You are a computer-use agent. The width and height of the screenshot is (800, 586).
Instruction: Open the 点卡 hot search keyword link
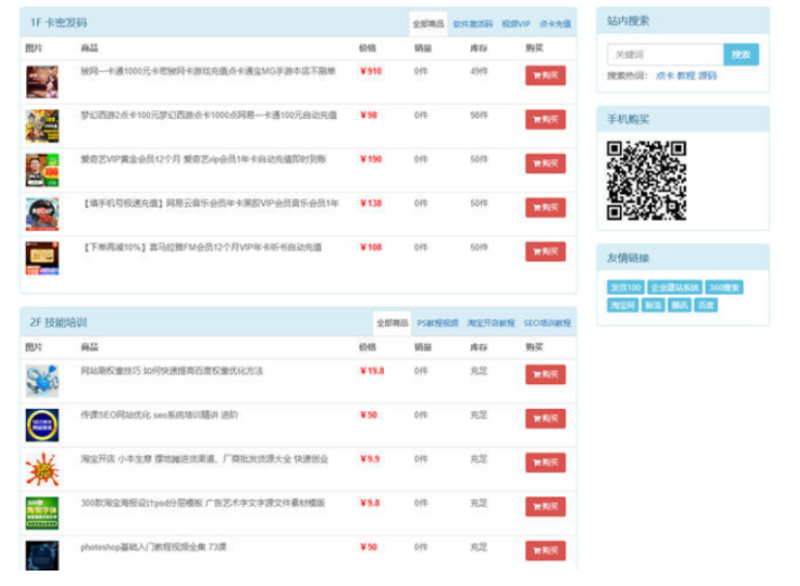coord(663,76)
